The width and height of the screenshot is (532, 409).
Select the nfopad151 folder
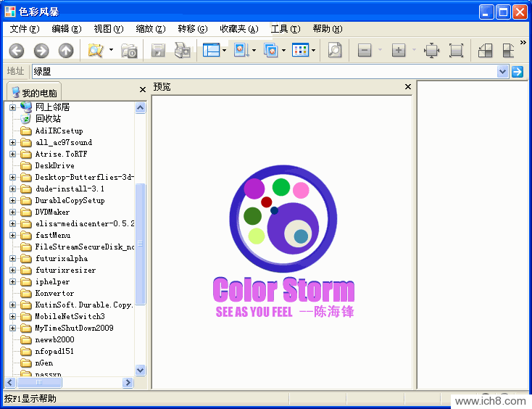[54, 351]
